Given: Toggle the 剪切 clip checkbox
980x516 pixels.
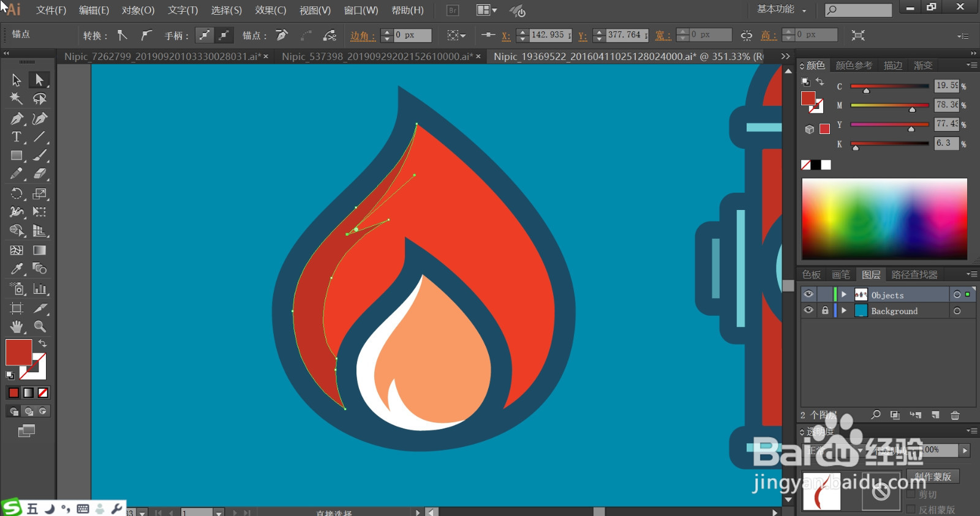Looking at the screenshot, I should pos(911,494).
